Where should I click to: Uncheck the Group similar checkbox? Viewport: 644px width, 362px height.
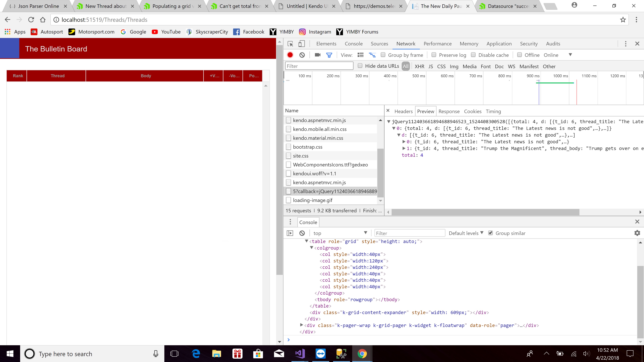(x=491, y=233)
